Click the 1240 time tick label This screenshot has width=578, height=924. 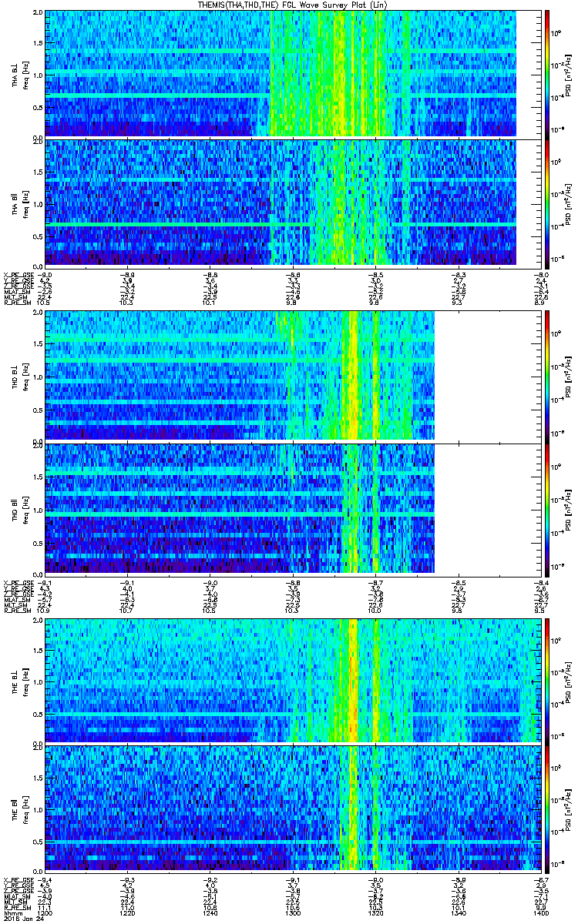pos(210,913)
